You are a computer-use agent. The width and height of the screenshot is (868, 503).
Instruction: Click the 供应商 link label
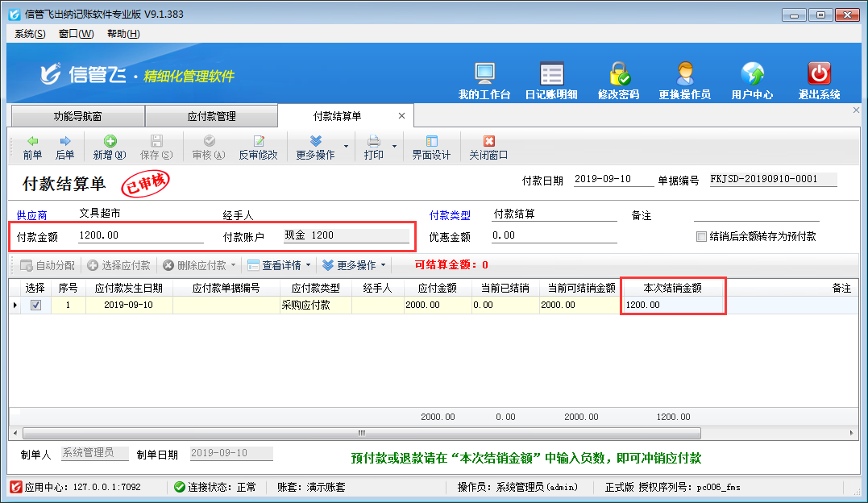coord(31,215)
